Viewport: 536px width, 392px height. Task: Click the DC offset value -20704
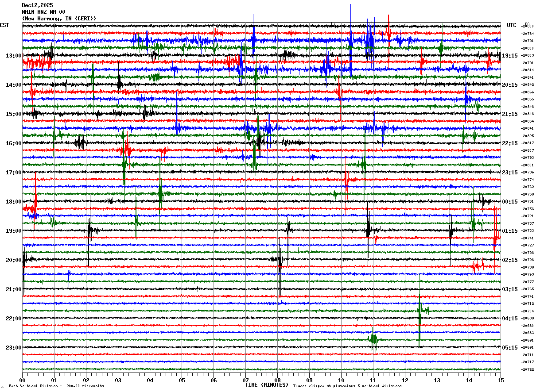tap(527, 311)
